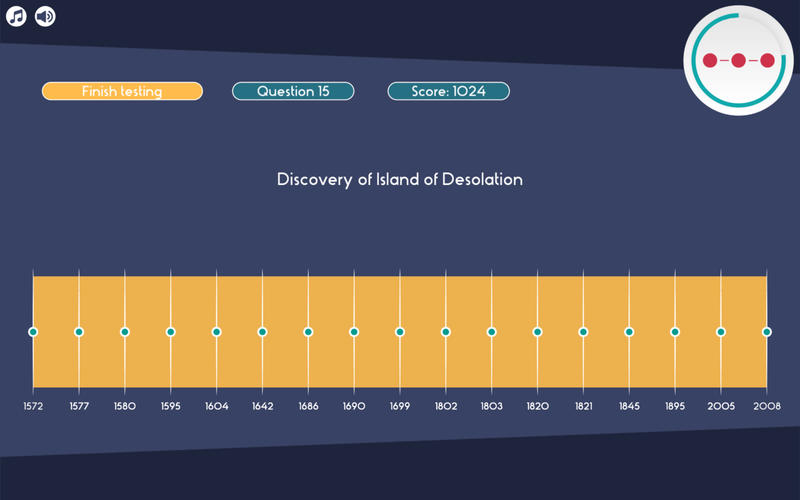800x500 pixels.
Task: Select the 1642 timeline marker dot
Action: (x=262, y=332)
